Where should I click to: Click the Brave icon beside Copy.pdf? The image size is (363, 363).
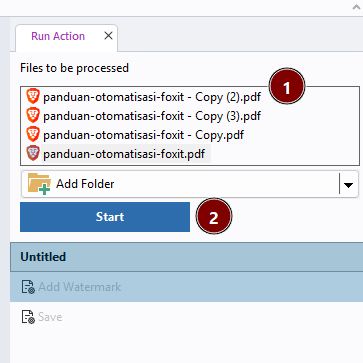33,135
